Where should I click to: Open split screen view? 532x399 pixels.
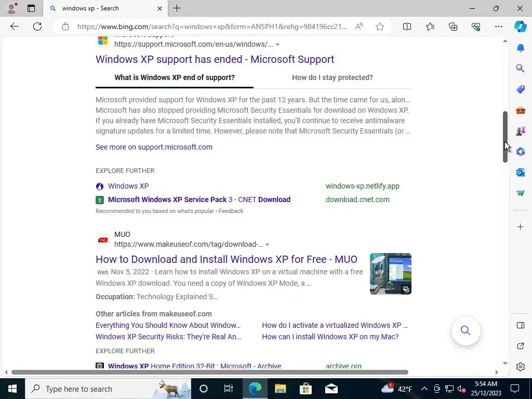point(407,26)
